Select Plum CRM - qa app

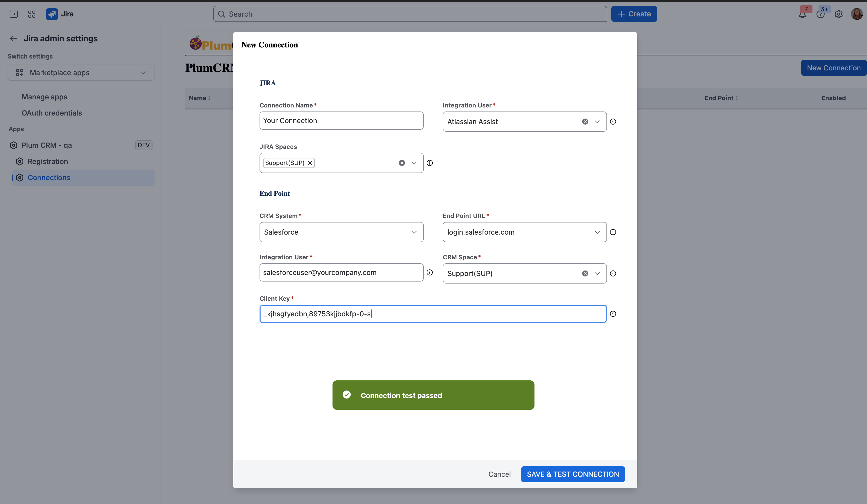tap(47, 145)
